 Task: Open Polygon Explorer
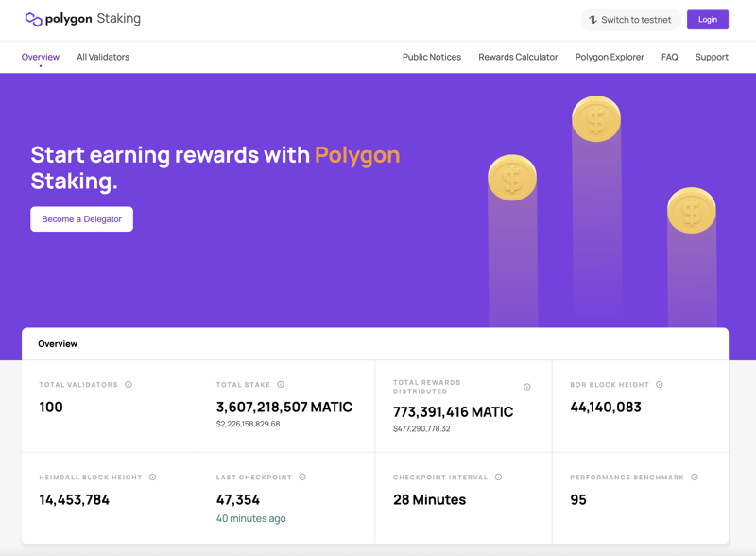point(610,57)
